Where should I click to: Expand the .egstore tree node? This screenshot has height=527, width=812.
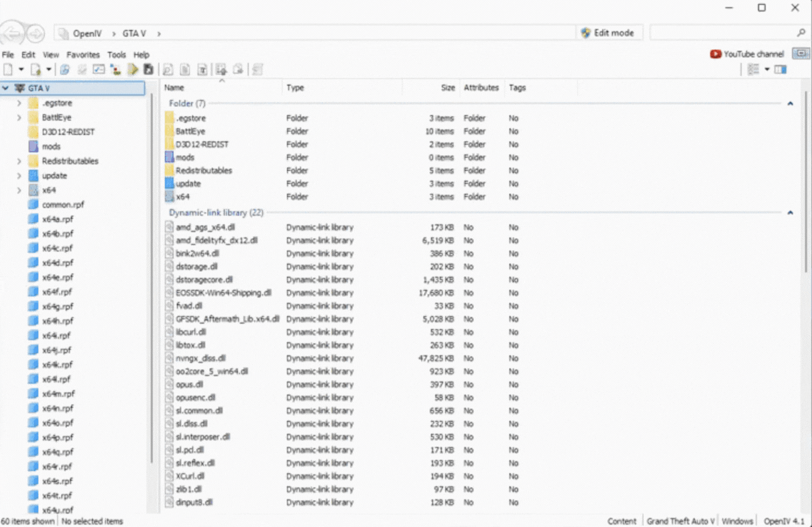(19, 103)
